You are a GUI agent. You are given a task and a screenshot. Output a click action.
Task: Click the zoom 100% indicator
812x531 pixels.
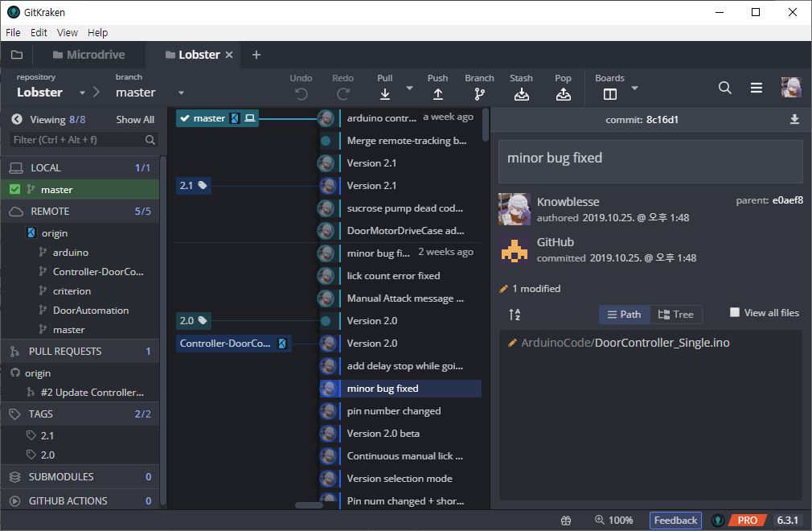pyautogui.click(x=614, y=520)
